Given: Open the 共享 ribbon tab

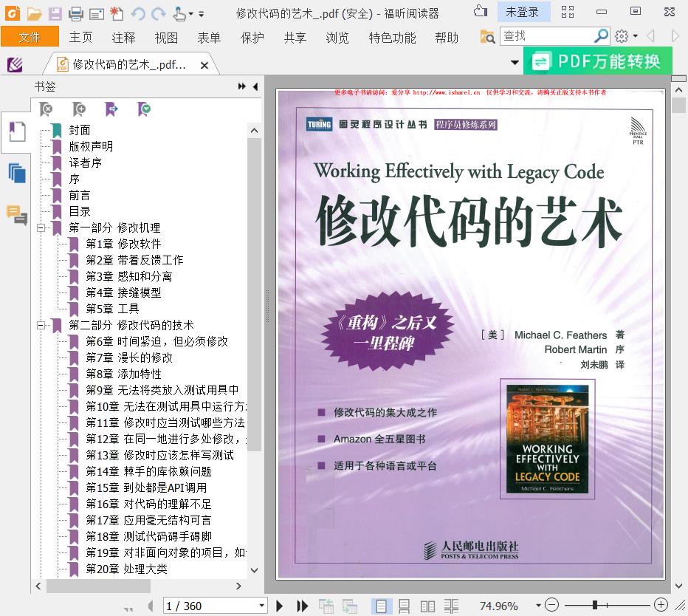Looking at the screenshot, I should 295,38.
